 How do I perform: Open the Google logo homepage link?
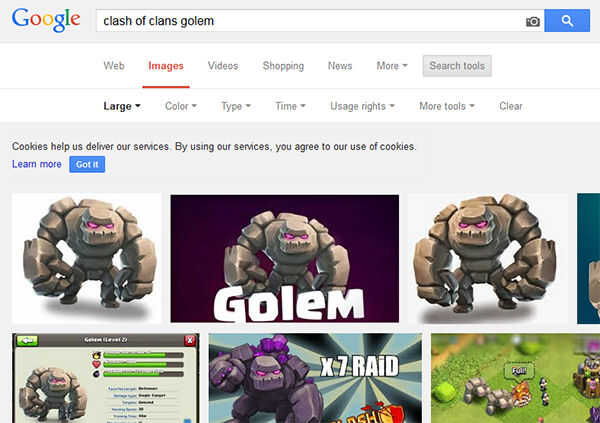tap(46, 21)
